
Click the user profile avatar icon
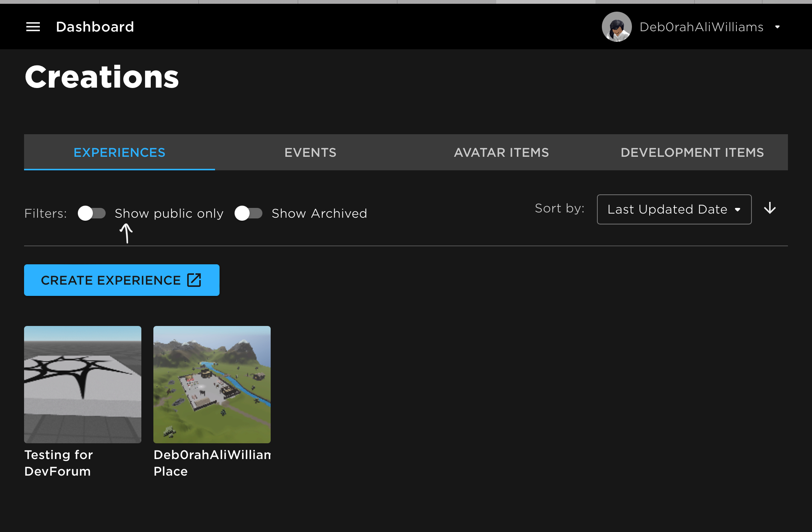click(x=618, y=26)
